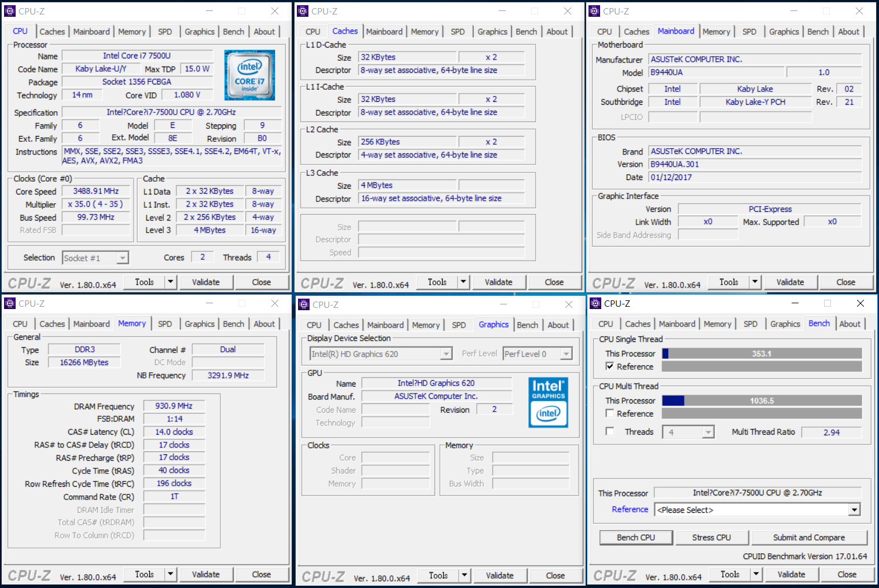Click the Intel Core i7 7500U name field
879x588 pixels.
(137, 56)
